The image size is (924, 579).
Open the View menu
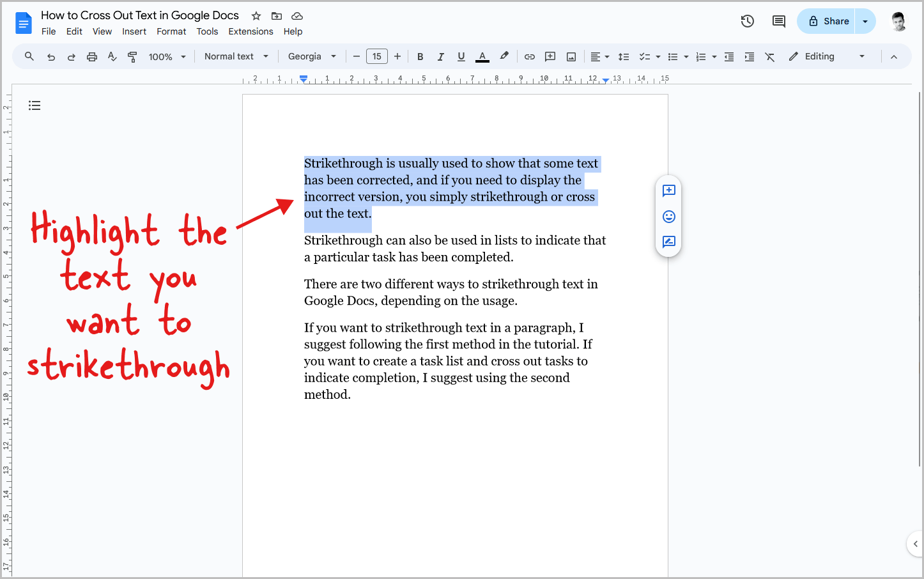pos(102,31)
